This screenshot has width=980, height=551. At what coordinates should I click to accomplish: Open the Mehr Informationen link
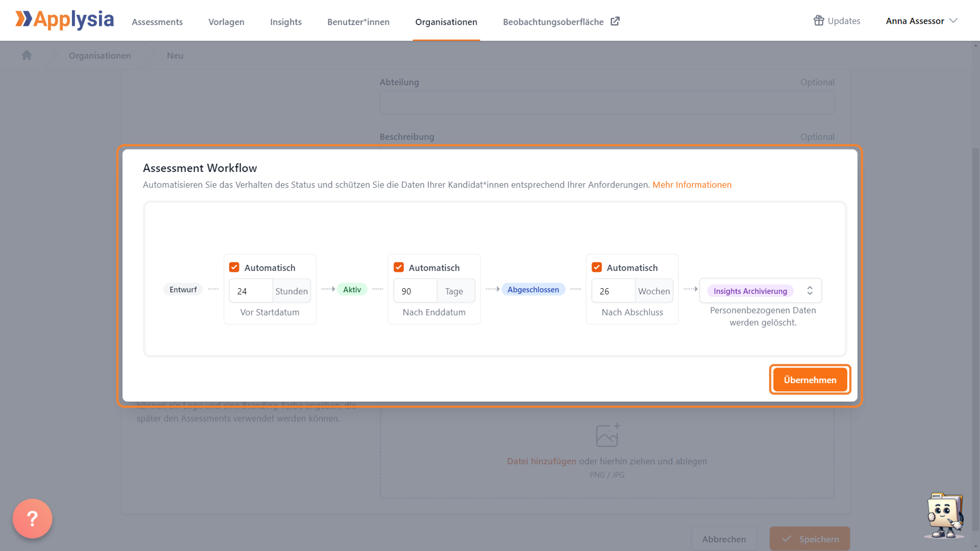click(692, 185)
